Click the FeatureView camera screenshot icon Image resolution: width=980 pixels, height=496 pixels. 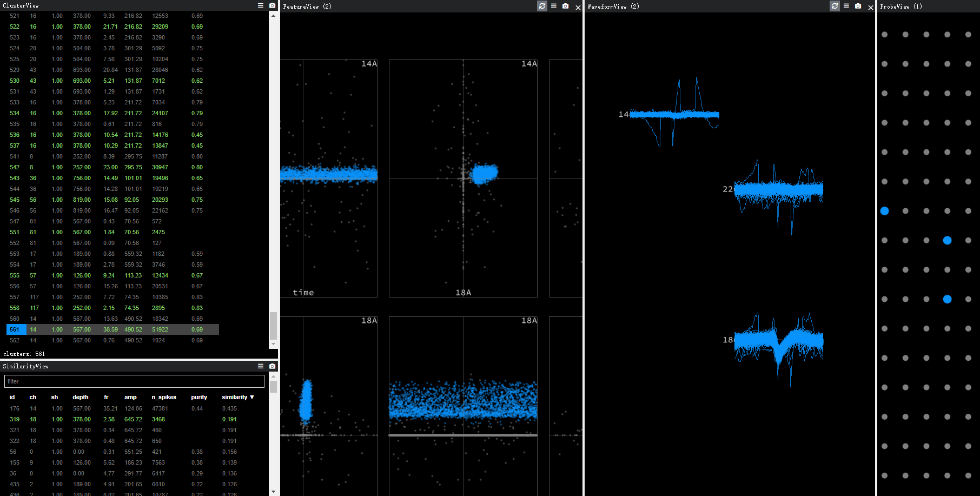pyautogui.click(x=565, y=6)
